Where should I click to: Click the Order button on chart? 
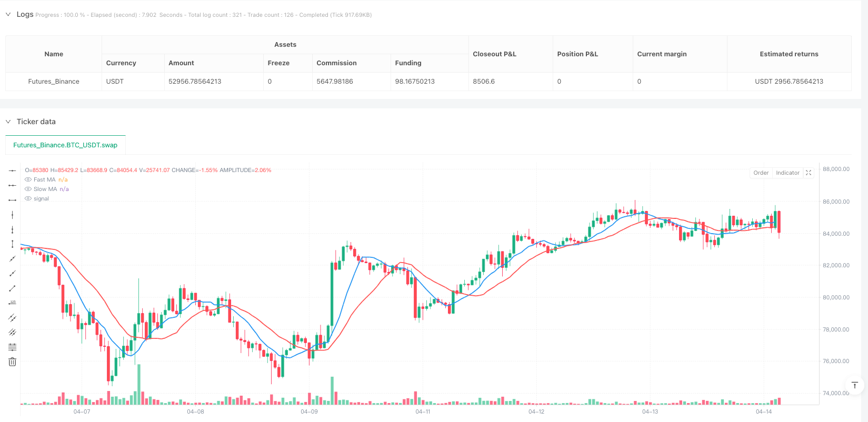[x=761, y=173]
